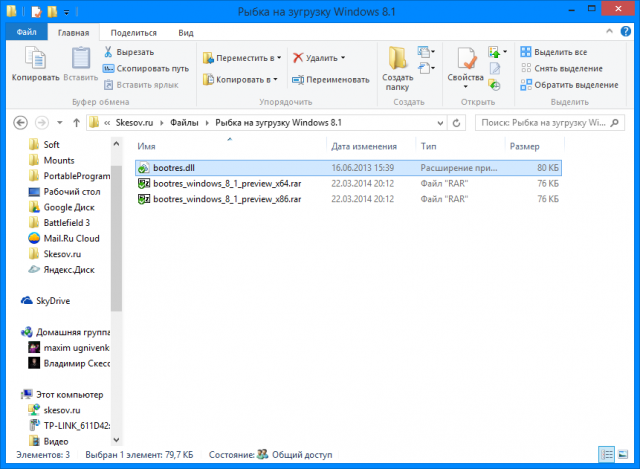
Task: Open the address bar history dropdown
Action: [440, 123]
